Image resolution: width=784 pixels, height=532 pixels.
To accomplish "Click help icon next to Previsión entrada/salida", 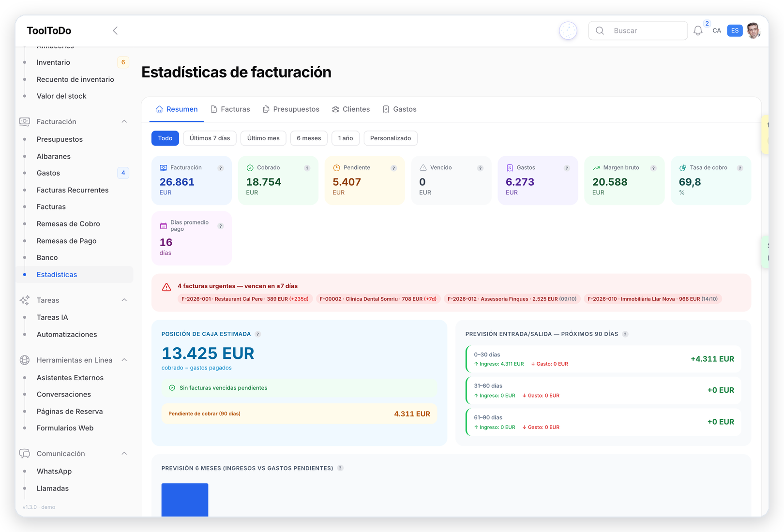I will coord(625,334).
